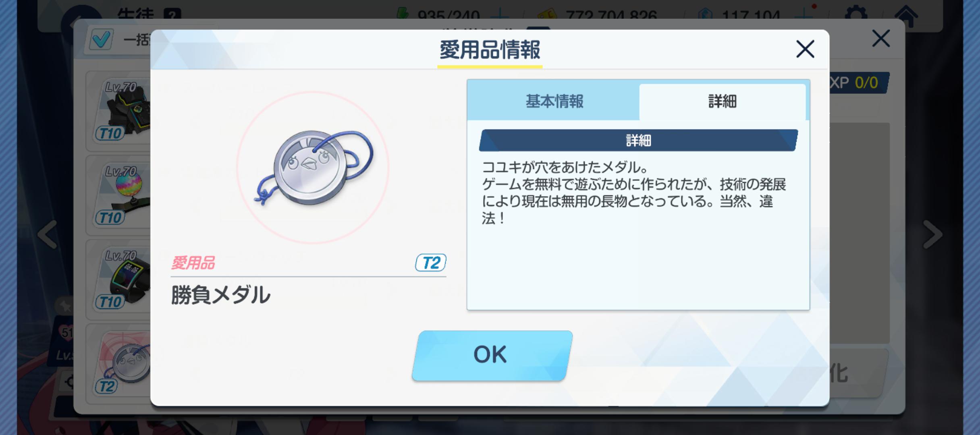Click the T2 tier badge
Viewport: 980px width, 435px height.
point(431,263)
